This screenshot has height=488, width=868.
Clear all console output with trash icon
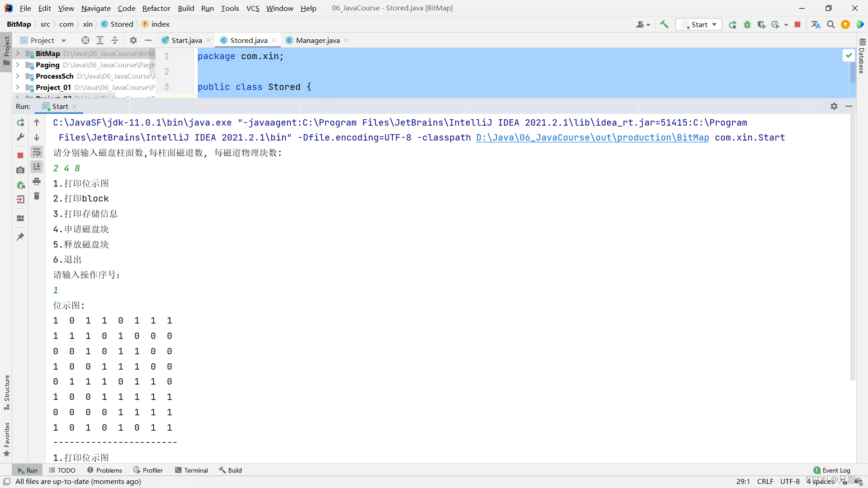[37, 196]
